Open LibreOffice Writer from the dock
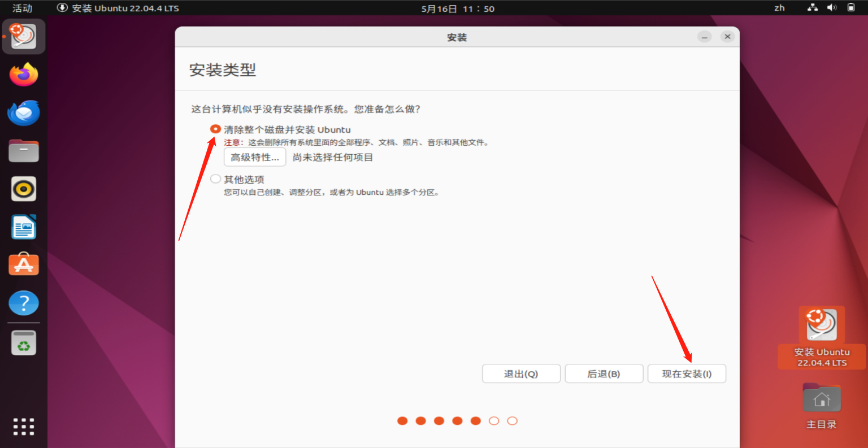Viewport: 868px width, 448px height. point(24,227)
